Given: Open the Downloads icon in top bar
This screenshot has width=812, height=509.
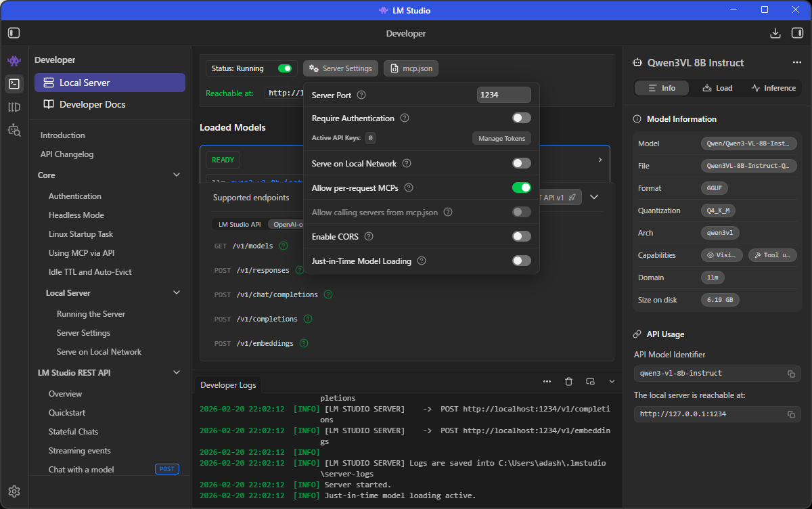Looking at the screenshot, I should (775, 33).
